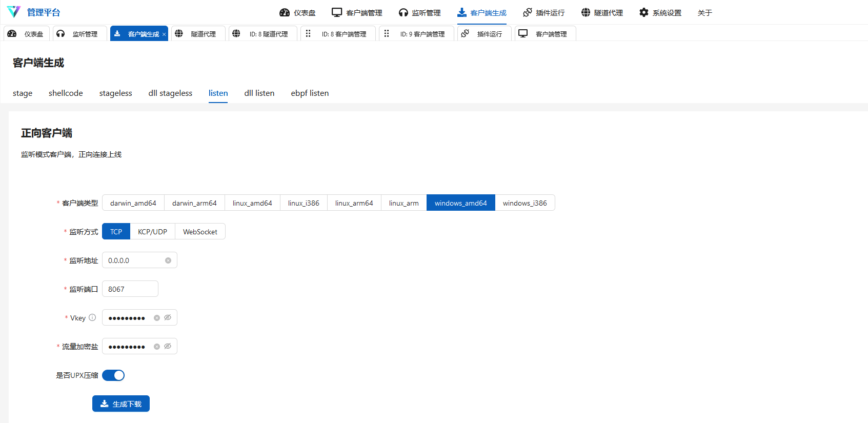The image size is (868, 423).
Task: Close the 客户端生成 tab
Action: (164, 34)
